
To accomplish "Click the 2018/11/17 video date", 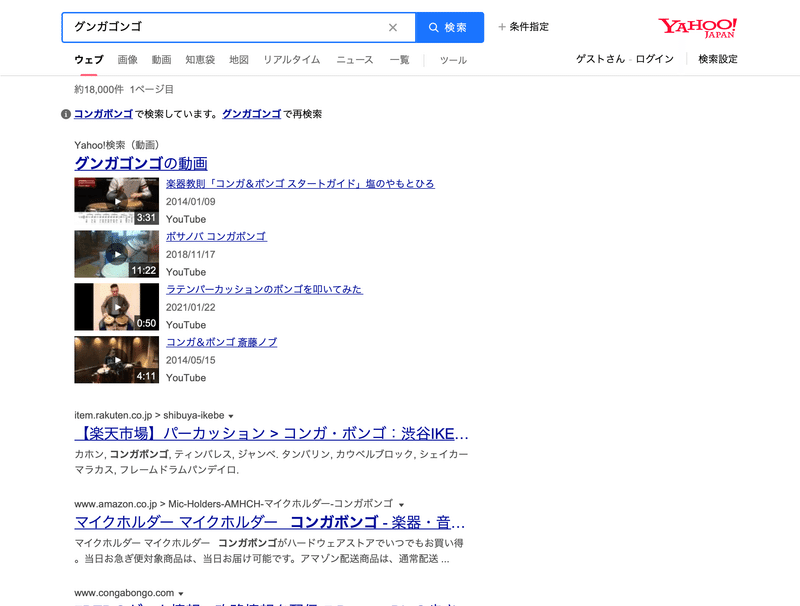I will [190, 255].
